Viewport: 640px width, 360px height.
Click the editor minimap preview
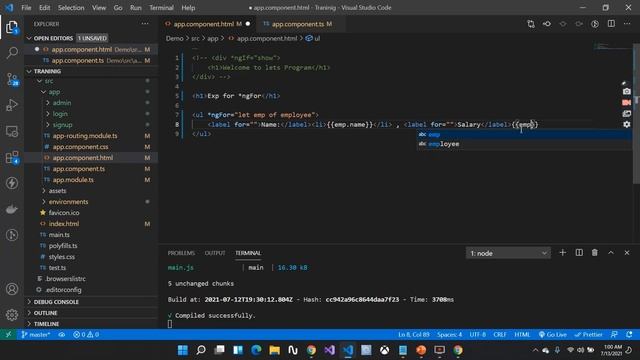click(612, 46)
